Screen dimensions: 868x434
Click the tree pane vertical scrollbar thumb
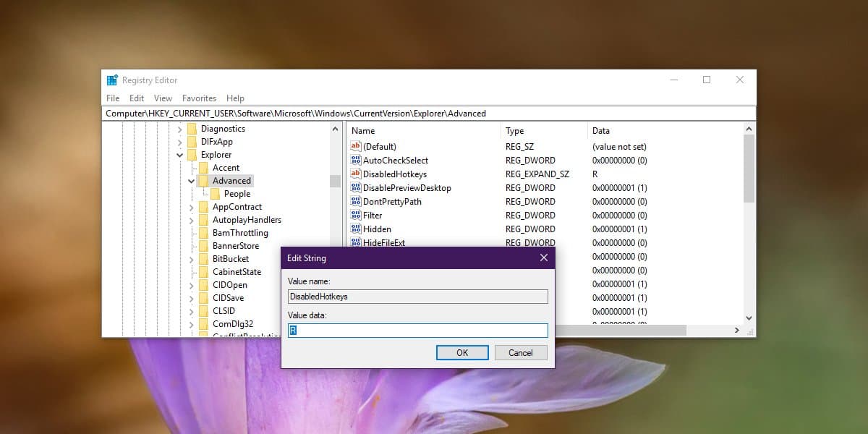tap(335, 181)
